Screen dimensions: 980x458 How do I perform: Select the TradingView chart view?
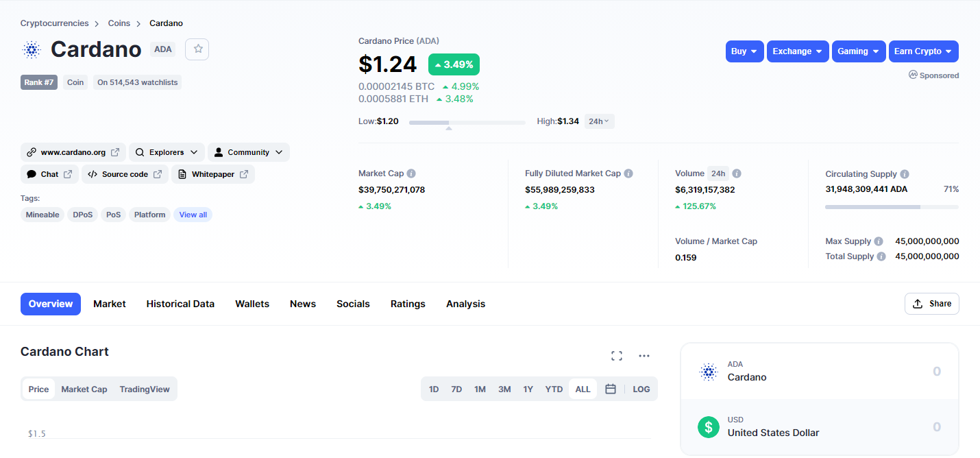click(x=145, y=389)
